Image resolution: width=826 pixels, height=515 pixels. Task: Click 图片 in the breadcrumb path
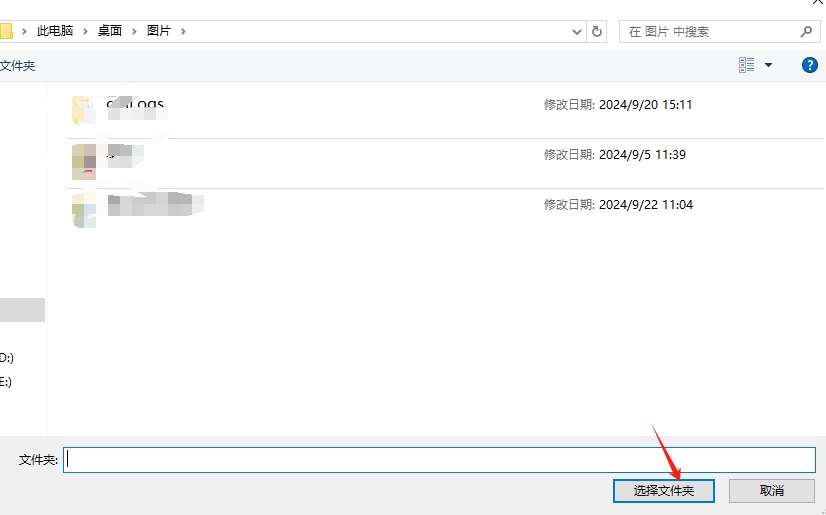point(159,31)
